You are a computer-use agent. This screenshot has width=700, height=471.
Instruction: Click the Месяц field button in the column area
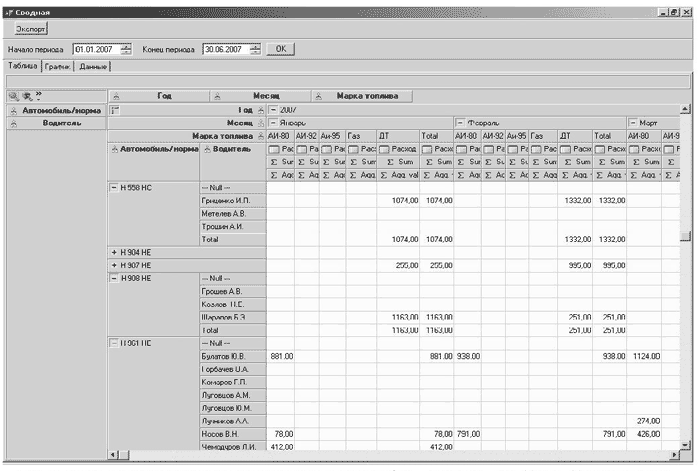pos(260,96)
